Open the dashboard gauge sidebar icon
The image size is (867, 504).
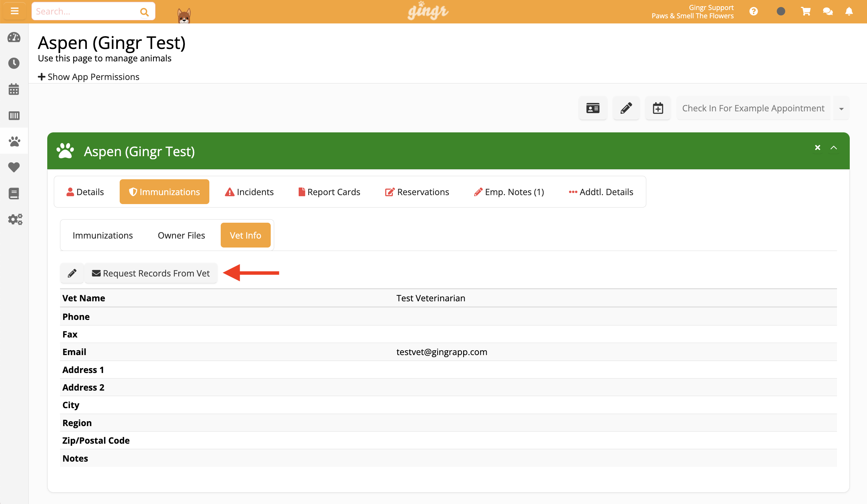14,37
